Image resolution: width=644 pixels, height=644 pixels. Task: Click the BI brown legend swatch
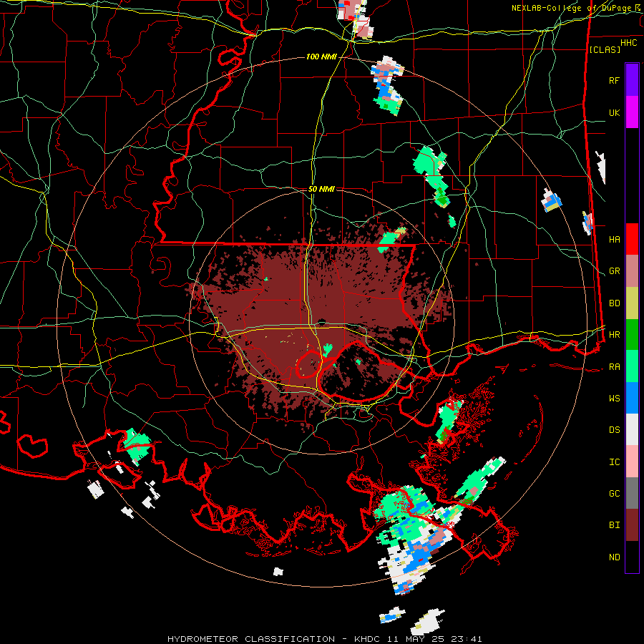tap(632, 525)
